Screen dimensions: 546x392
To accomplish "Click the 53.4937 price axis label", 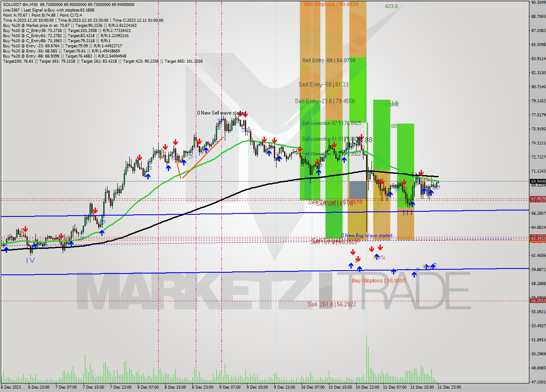I will pos(538,326).
